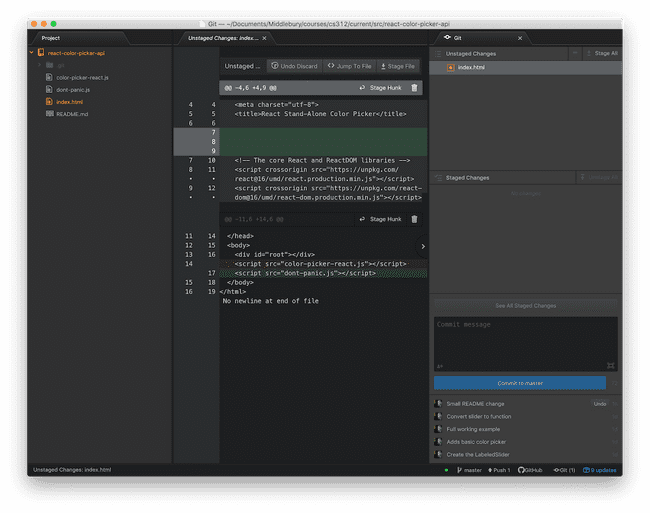The image size is (650, 513).
Task: Open commit 'Small README change'
Action: pos(475,404)
